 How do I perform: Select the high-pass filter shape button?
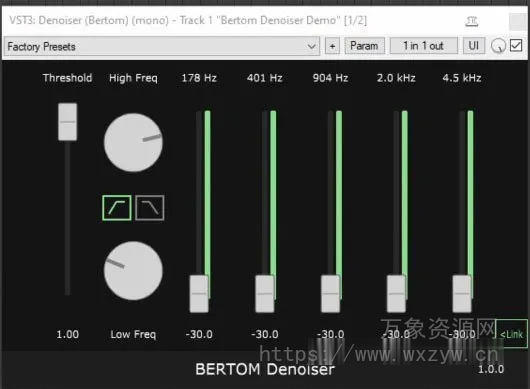(x=117, y=208)
